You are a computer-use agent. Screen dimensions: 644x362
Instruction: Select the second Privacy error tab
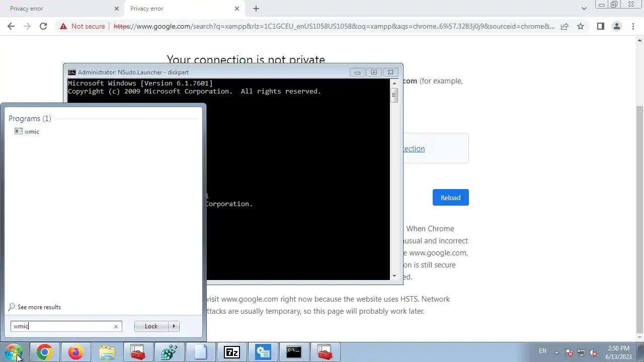coord(184,9)
